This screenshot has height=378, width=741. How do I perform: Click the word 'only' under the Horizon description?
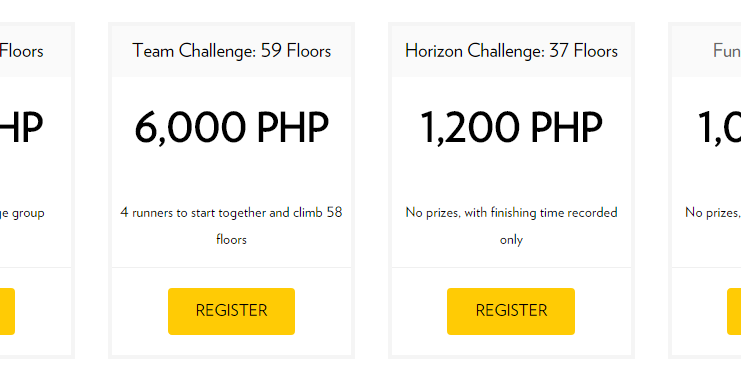pos(511,240)
